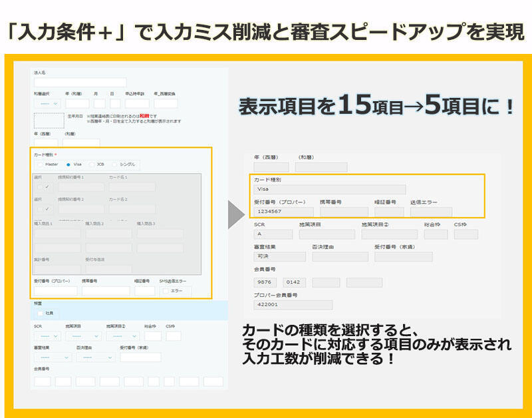The height and width of the screenshot is (418, 532).
Task: Select the Master card type radio button
Action: coord(40,164)
